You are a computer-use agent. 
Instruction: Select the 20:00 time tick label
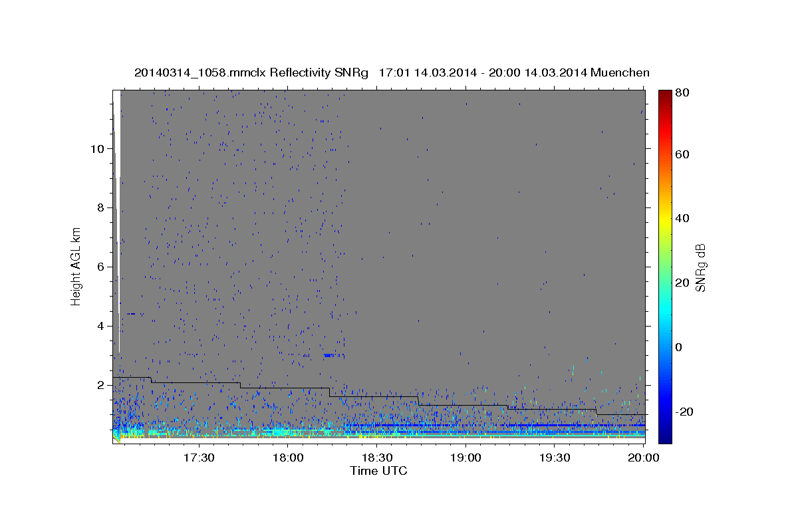tap(644, 458)
